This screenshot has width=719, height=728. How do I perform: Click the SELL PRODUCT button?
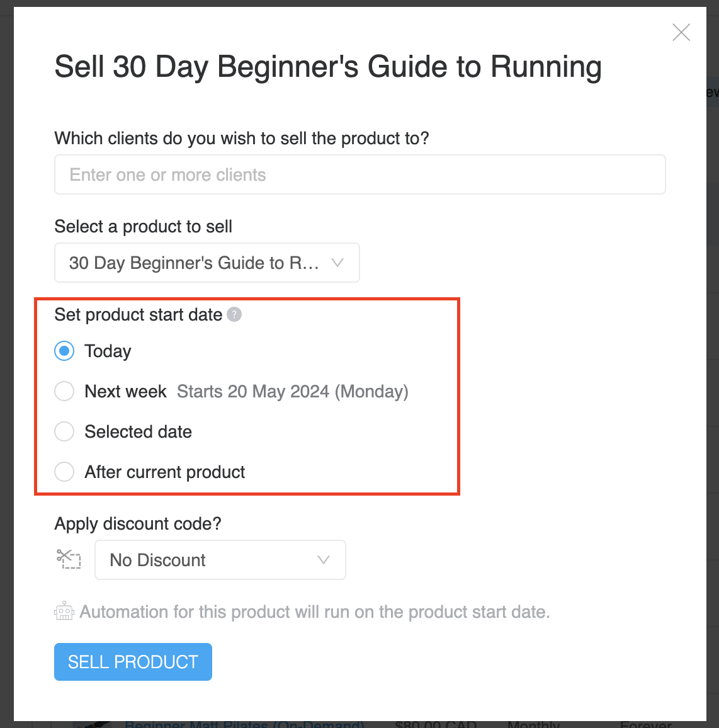coord(133,662)
